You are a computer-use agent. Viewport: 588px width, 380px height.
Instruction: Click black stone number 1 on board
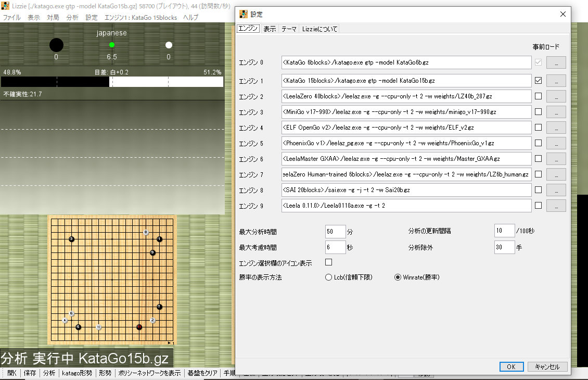[159, 239]
